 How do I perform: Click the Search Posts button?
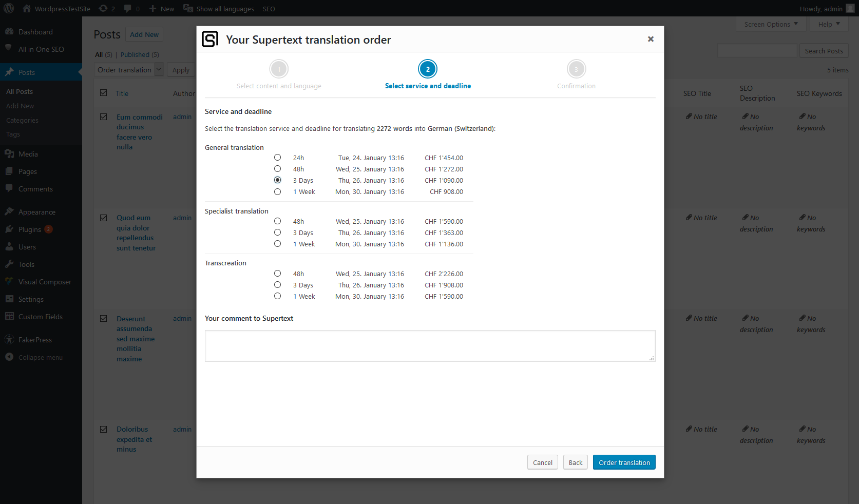pyautogui.click(x=824, y=51)
